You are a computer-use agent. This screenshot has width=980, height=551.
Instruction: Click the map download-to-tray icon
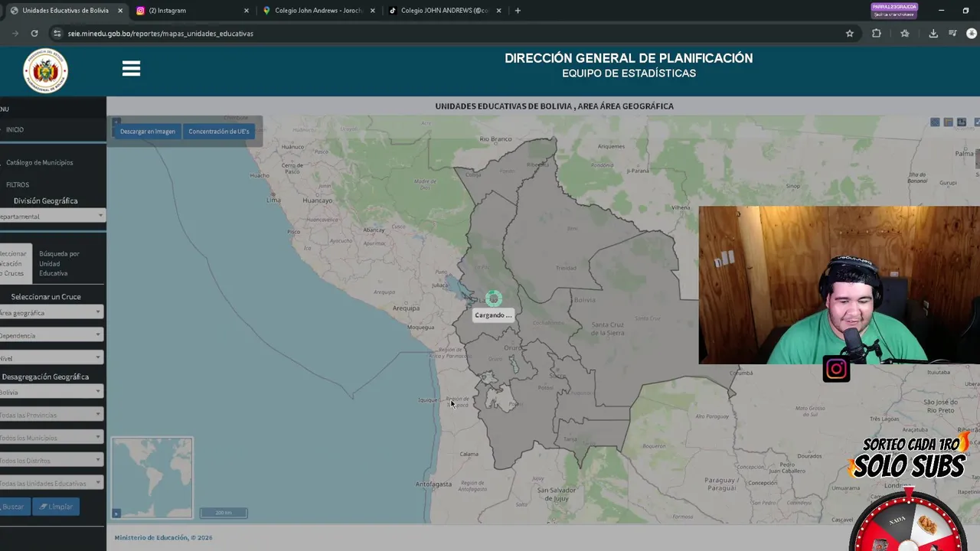point(962,122)
